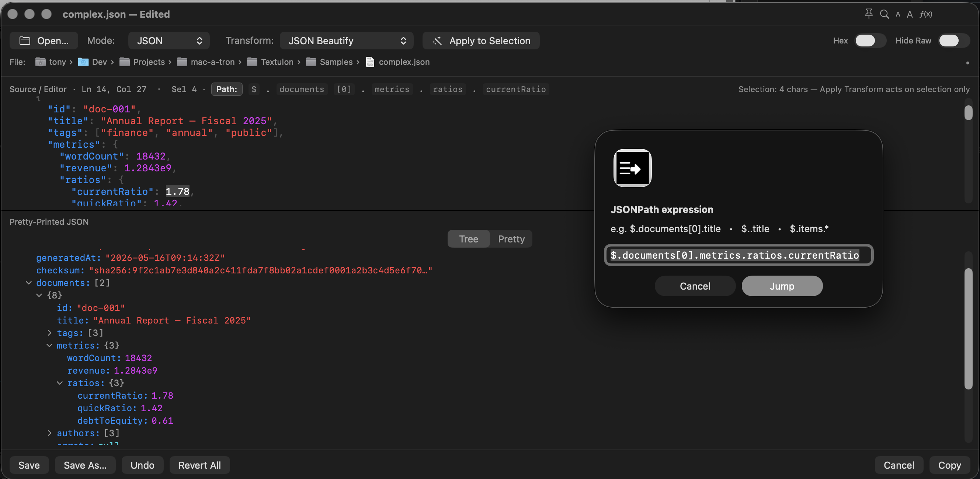This screenshot has width=980, height=479.
Task: Click the Revert All button
Action: click(199, 465)
